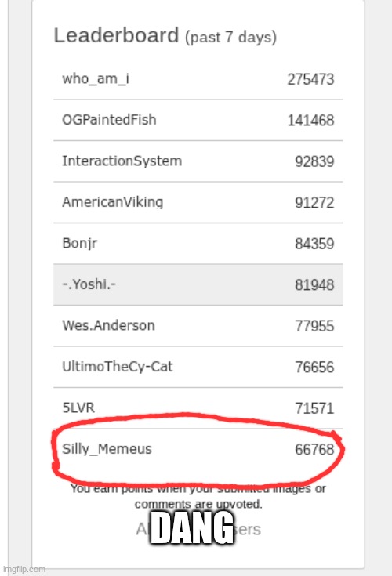Open AmericanViking user profile
392x576 pixels.
coord(112,202)
